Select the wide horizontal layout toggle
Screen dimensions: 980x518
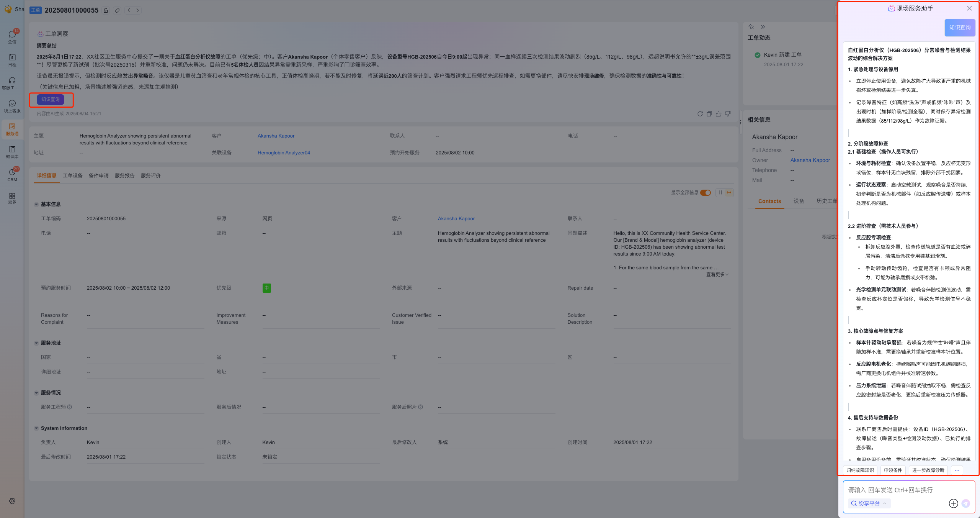(729, 193)
